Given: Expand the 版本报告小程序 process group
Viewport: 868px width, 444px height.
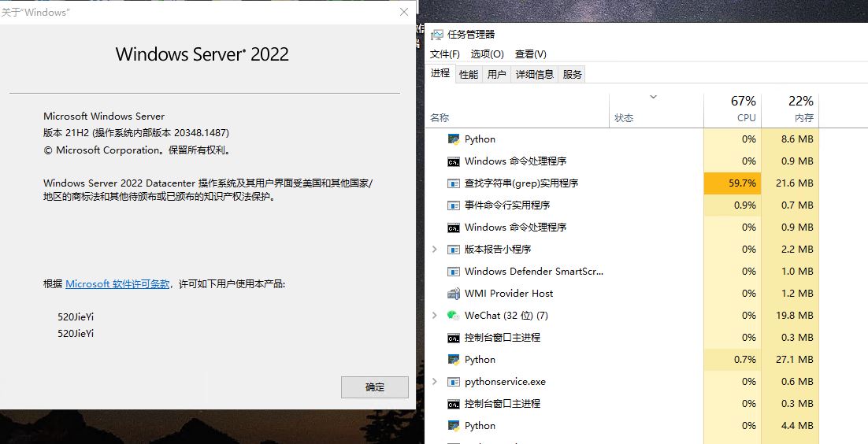Looking at the screenshot, I should [x=435, y=249].
